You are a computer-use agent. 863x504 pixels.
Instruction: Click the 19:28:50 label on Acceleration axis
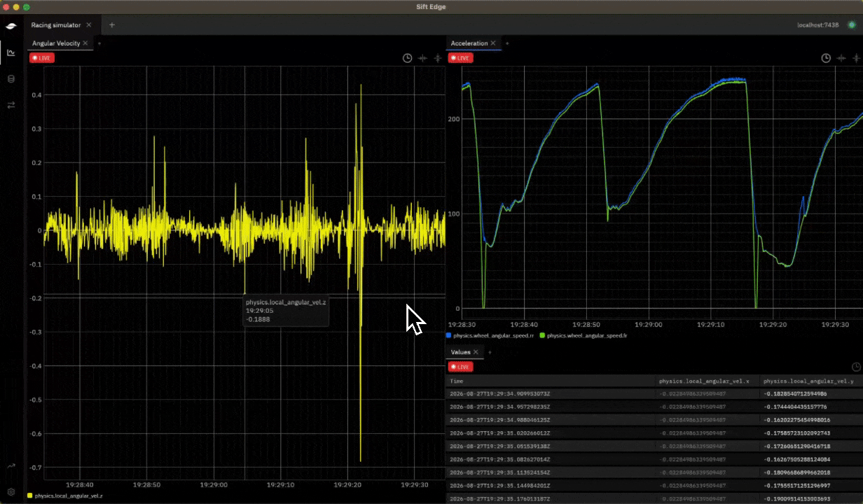point(586,325)
